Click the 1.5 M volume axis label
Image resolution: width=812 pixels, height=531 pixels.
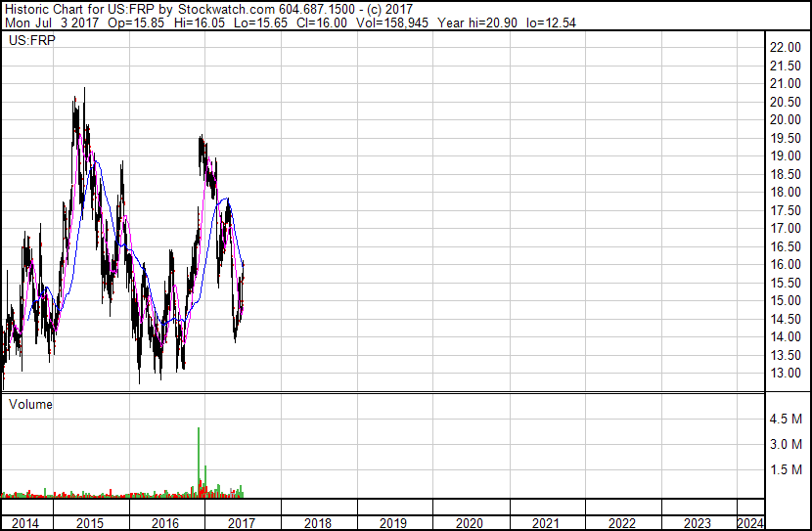(x=786, y=469)
